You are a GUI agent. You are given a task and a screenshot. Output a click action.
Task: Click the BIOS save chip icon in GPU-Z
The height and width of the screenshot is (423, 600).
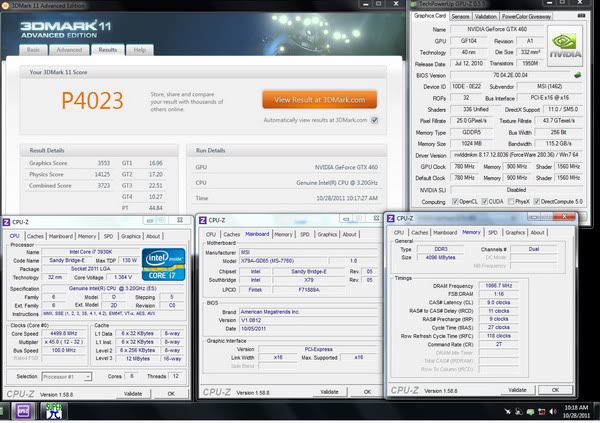pos(577,75)
